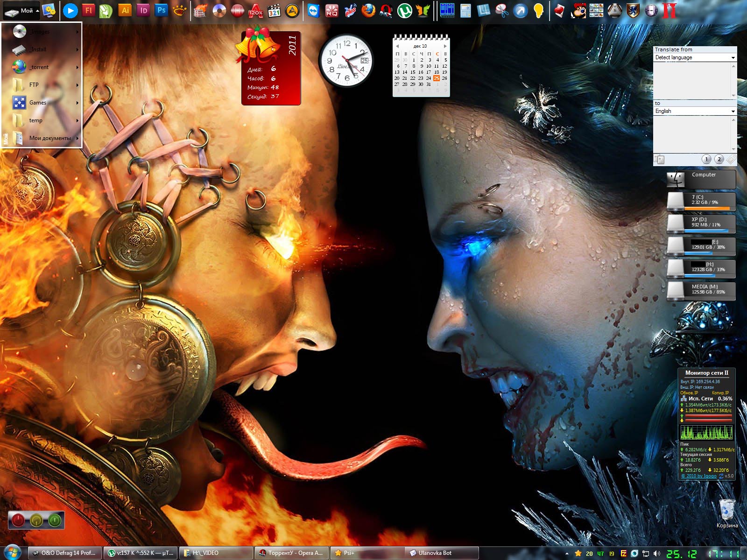Open the _torrent menu entry
Image resolution: width=747 pixels, height=560 pixels.
click(45, 67)
